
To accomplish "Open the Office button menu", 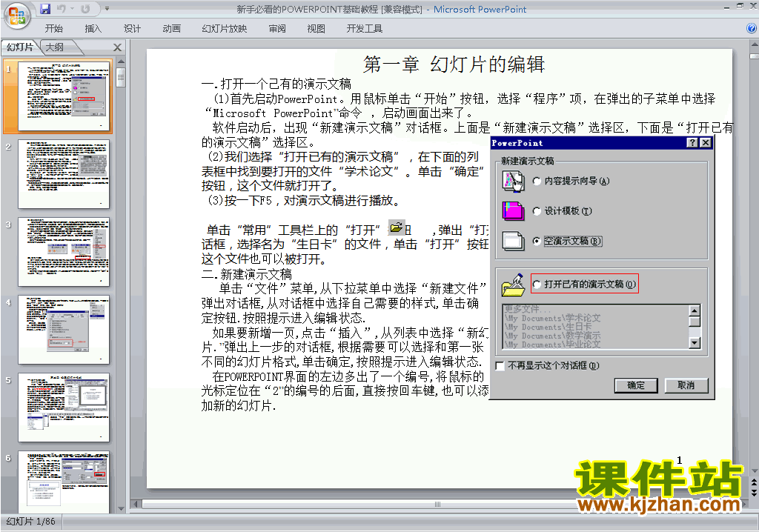I will click(17, 15).
